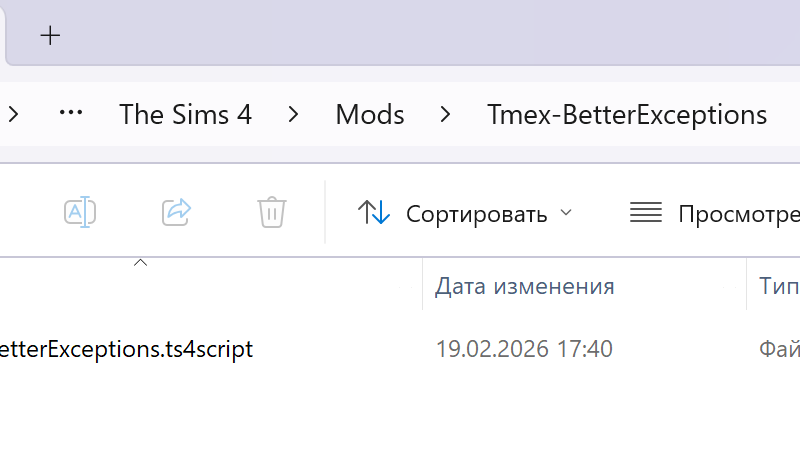The width and height of the screenshot is (800, 450).
Task: Click the Просмотреть view layout button
Action: point(714,213)
